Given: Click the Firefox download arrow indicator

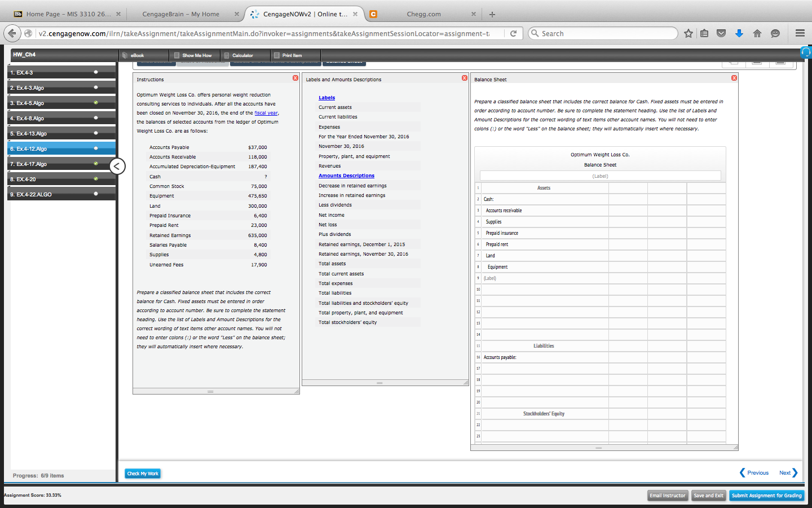Looking at the screenshot, I should 739,33.
